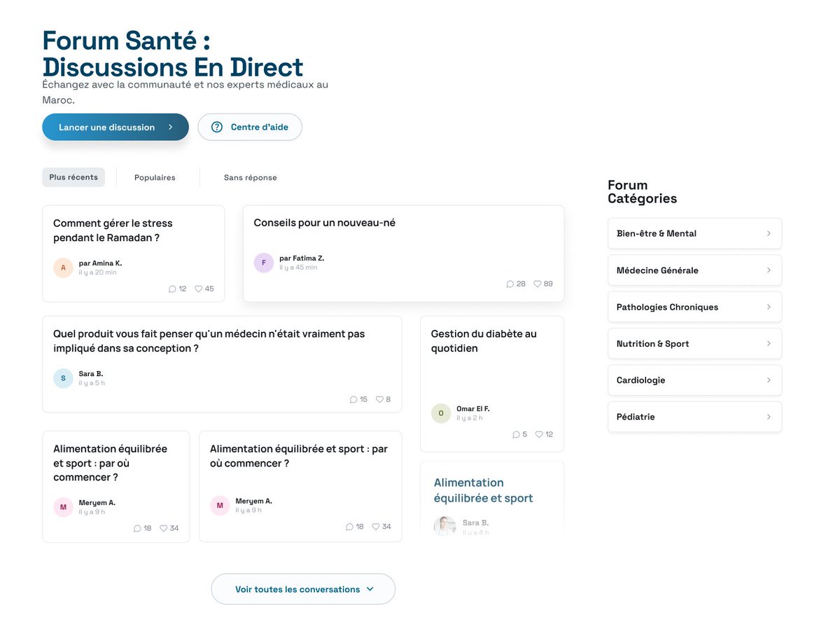Open Médecine Générale category

click(x=694, y=270)
